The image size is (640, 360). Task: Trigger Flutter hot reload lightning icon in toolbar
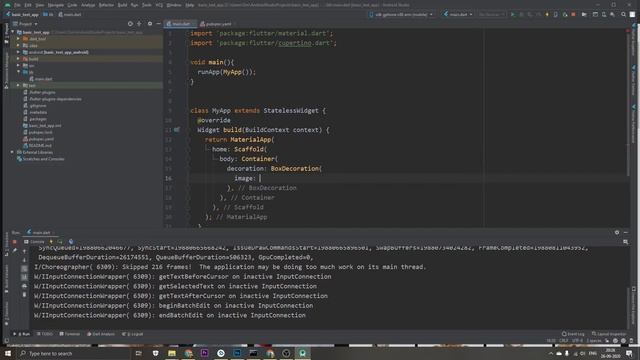[x=547, y=14]
